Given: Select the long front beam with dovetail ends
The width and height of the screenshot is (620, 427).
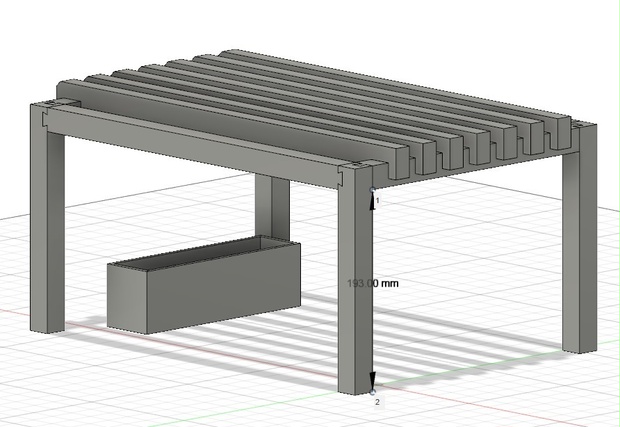Looking at the screenshot, I should click(192, 146).
